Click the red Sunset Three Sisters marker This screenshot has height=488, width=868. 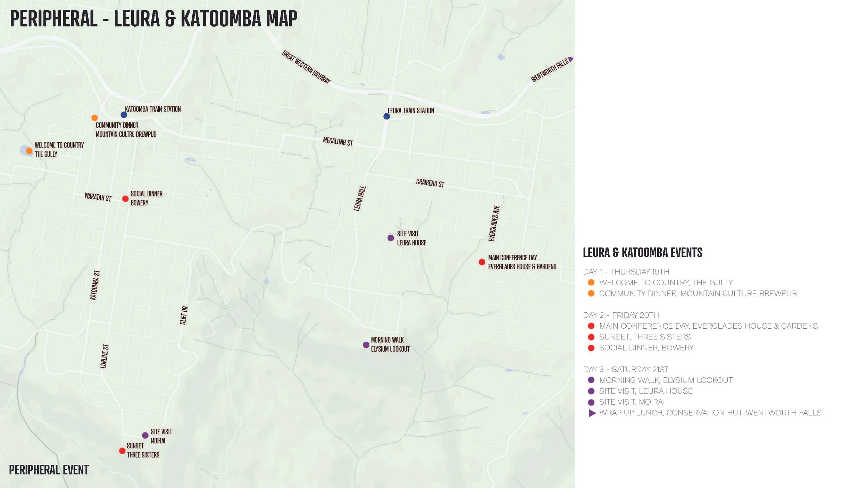pyautogui.click(x=122, y=451)
